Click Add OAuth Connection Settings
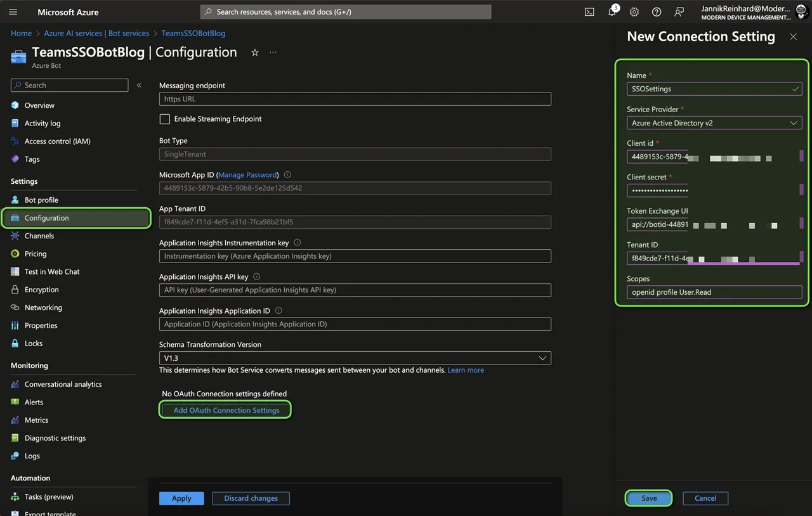812x516 pixels. coord(226,410)
